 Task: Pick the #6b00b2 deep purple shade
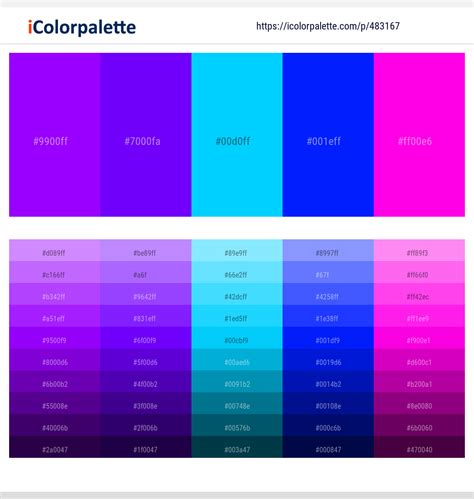click(55, 381)
